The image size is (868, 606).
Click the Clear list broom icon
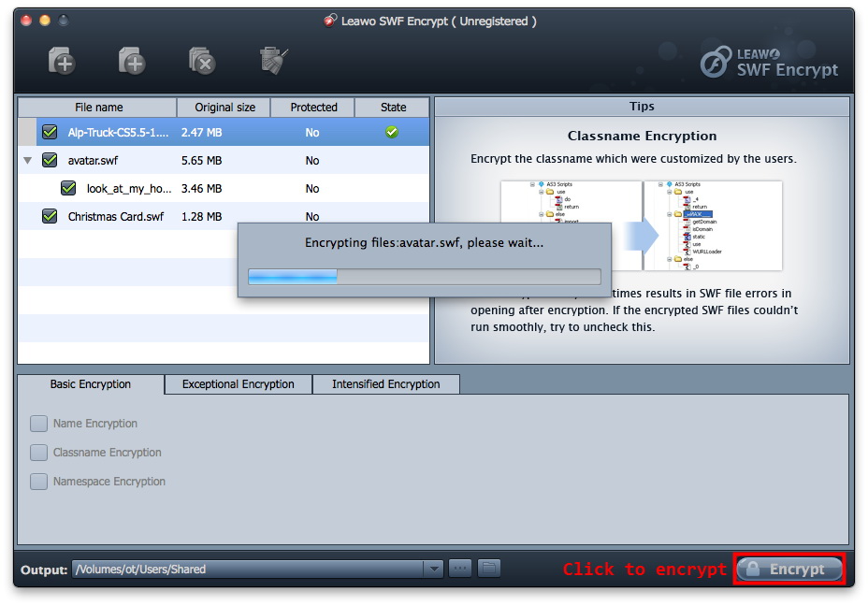coord(273,61)
